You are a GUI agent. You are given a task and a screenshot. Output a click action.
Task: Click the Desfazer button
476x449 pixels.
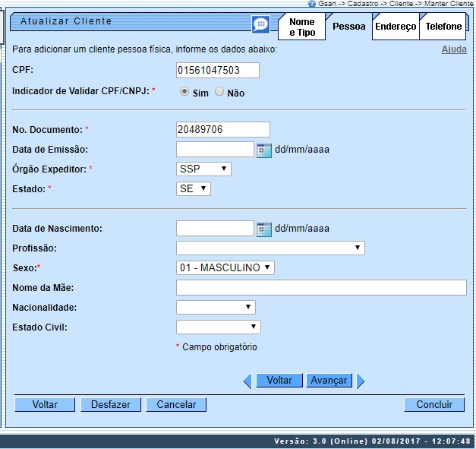coord(111,405)
